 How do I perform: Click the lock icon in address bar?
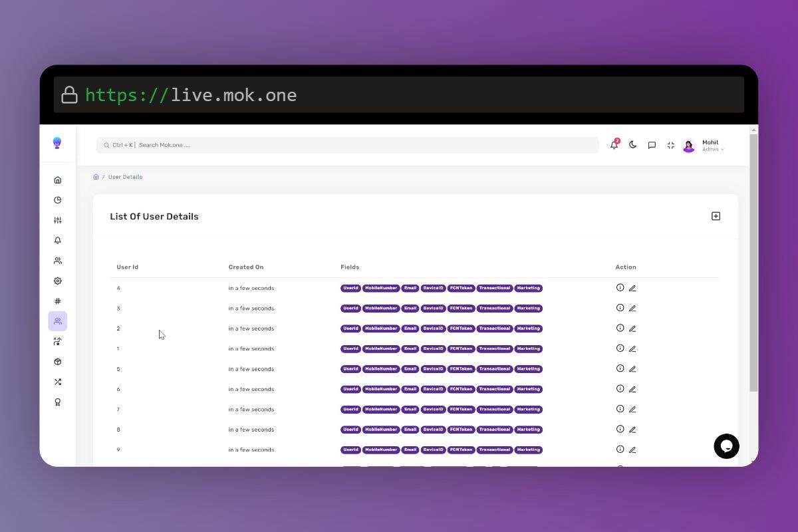coord(69,95)
